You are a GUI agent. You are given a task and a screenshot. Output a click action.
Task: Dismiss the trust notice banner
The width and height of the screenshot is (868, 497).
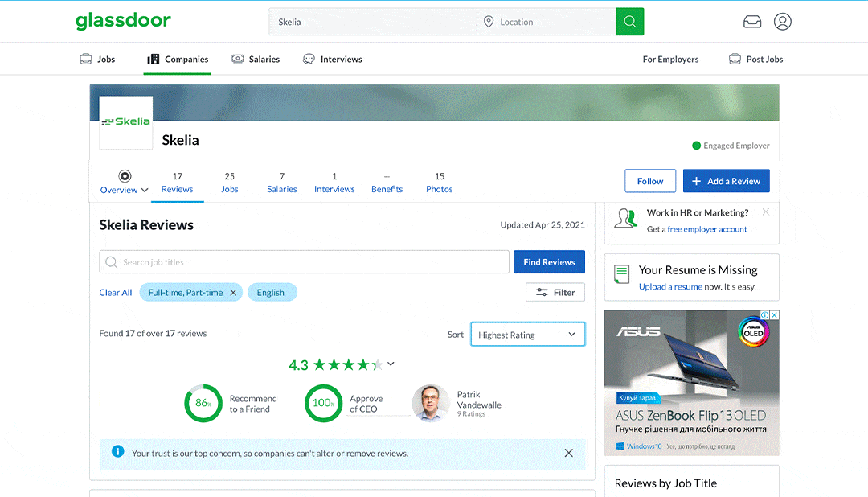(568, 453)
